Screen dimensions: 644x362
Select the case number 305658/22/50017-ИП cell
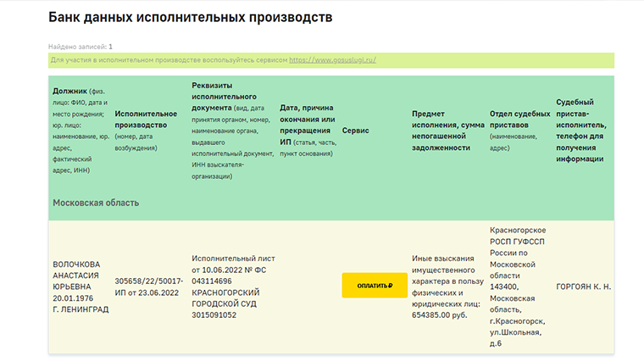(x=148, y=287)
